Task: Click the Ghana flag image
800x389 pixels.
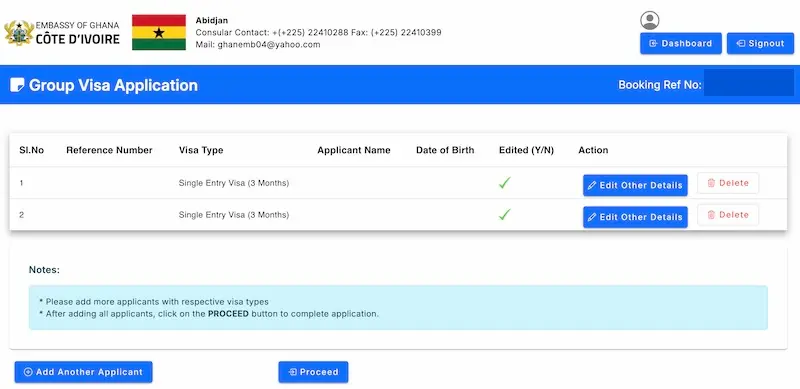Action: pos(159,32)
